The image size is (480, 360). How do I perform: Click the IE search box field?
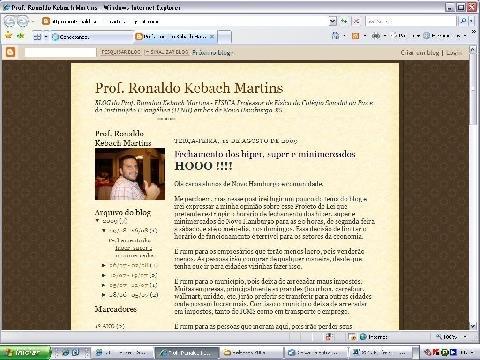(x=411, y=21)
